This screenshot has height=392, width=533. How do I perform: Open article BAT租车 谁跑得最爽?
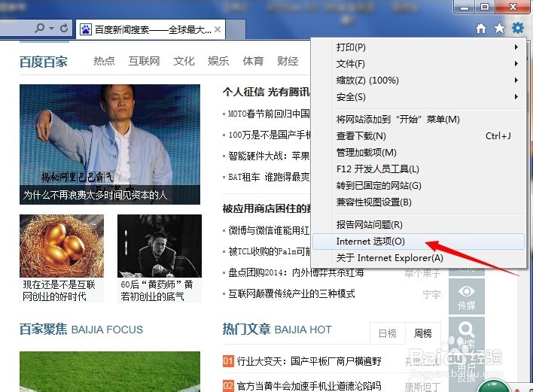pos(269,177)
